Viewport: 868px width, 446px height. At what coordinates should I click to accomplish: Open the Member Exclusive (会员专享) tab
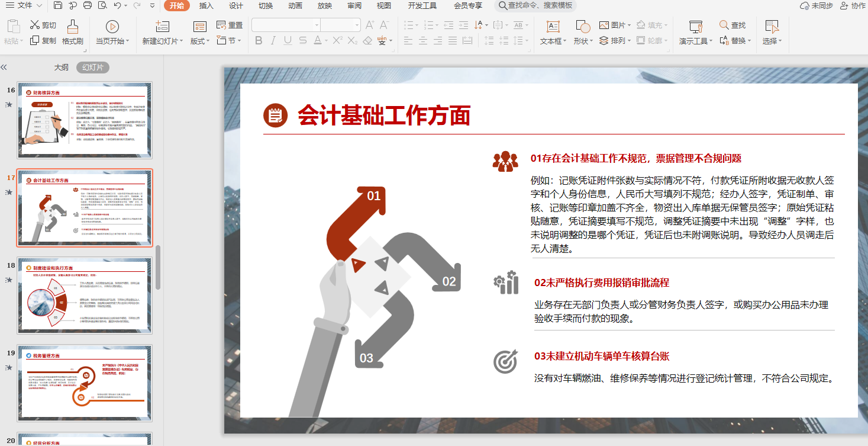click(x=468, y=6)
